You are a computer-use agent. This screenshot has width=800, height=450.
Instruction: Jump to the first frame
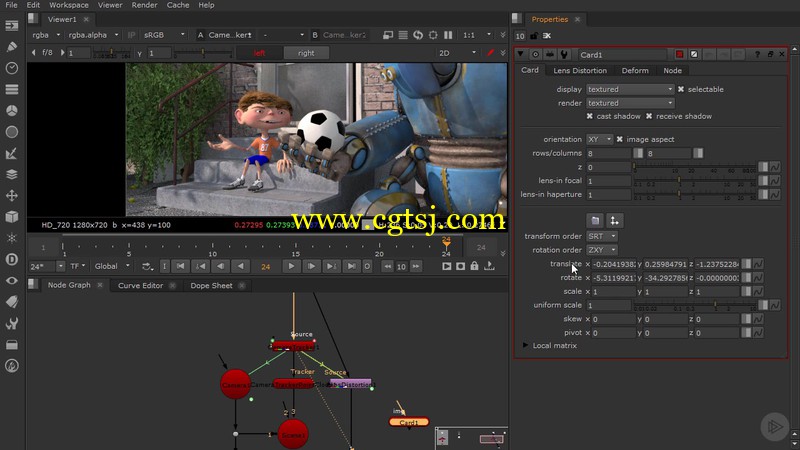[180, 266]
